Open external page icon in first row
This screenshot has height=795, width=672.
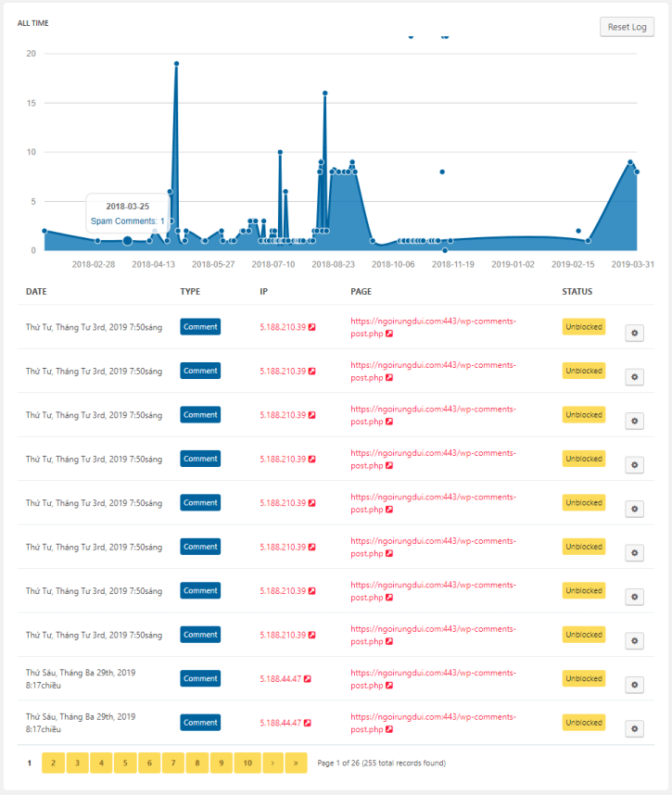point(389,334)
